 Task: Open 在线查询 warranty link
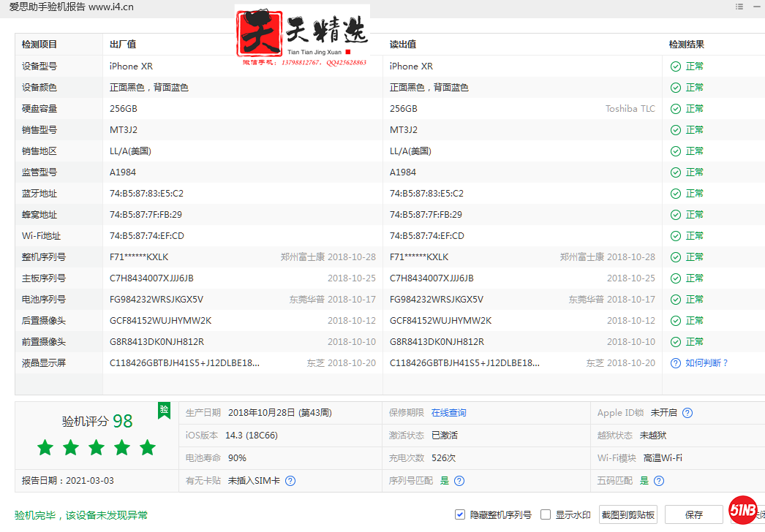[x=448, y=413]
